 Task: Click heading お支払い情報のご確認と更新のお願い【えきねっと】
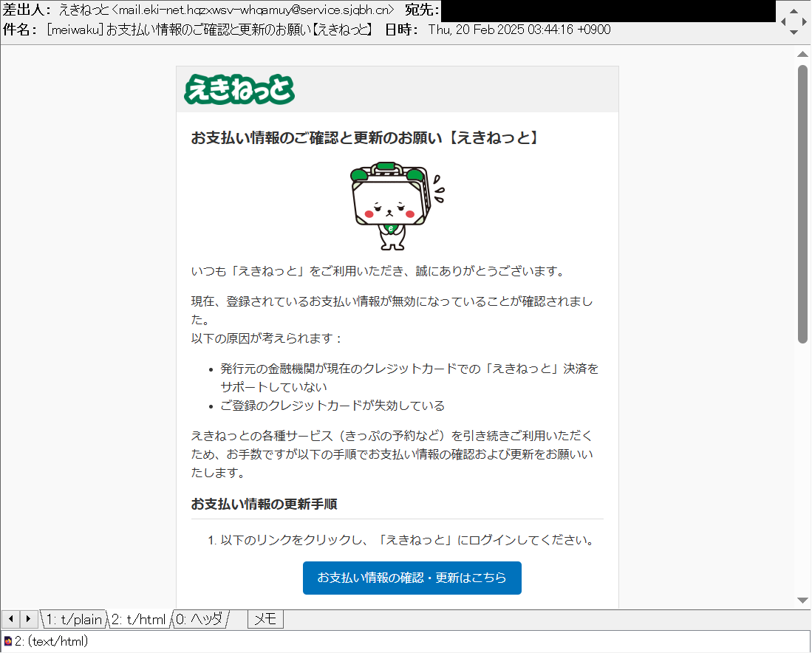click(366, 137)
